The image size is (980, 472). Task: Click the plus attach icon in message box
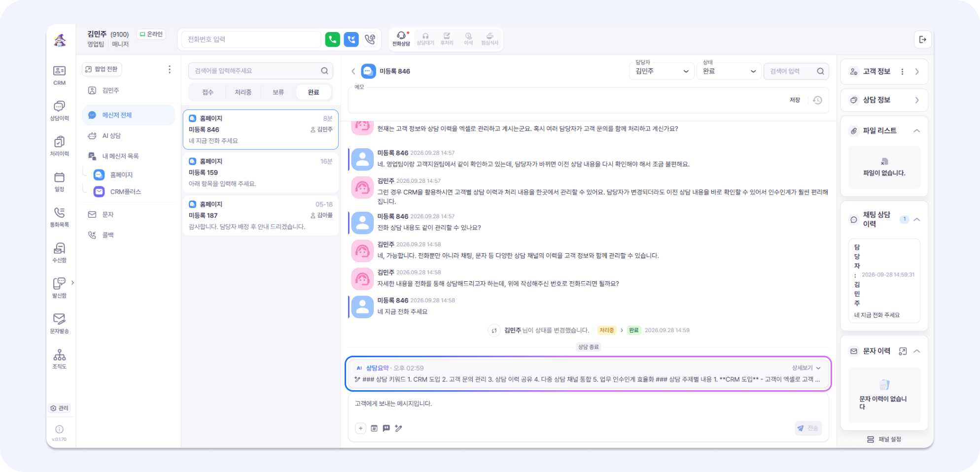click(360, 428)
